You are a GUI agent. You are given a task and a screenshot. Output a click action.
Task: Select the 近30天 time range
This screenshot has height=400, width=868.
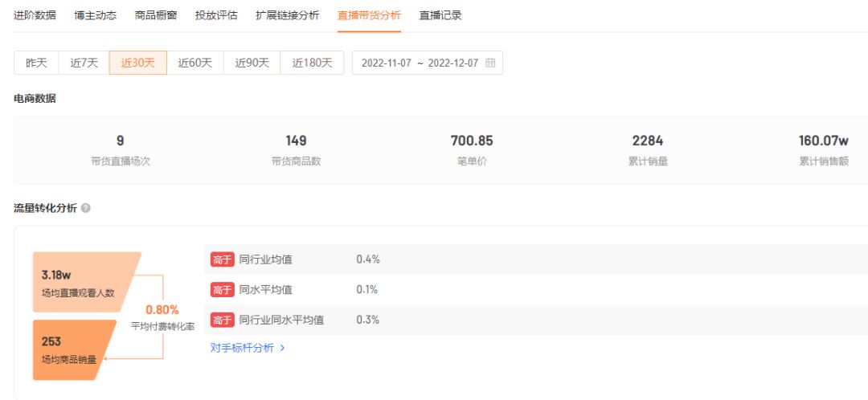[138, 63]
